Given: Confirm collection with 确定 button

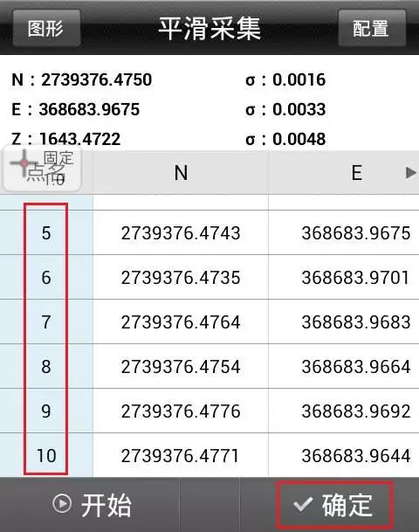Looking at the screenshot, I should pyautogui.click(x=335, y=505).
